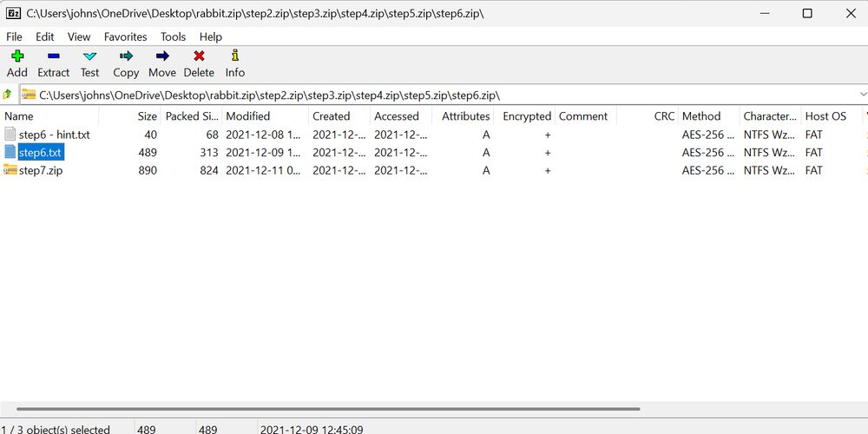Click the Move toolbar icon
Image resolution: width=868 pixels, height=434 pixels.
click(162, 56)
